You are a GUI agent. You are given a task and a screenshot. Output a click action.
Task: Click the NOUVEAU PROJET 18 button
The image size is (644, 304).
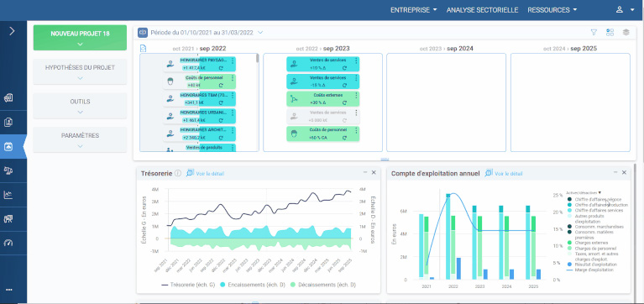[80, 38]
